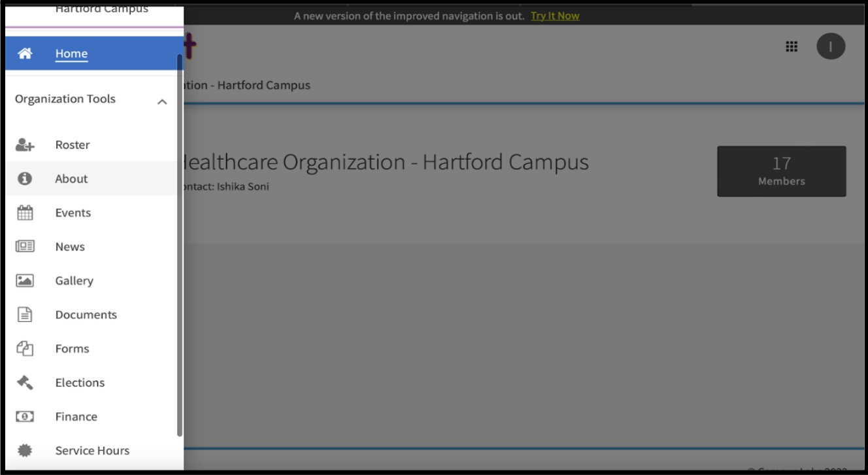Open the user avatar account menu
The width and height of the screenshot is (868, 475).
(831, 46)
